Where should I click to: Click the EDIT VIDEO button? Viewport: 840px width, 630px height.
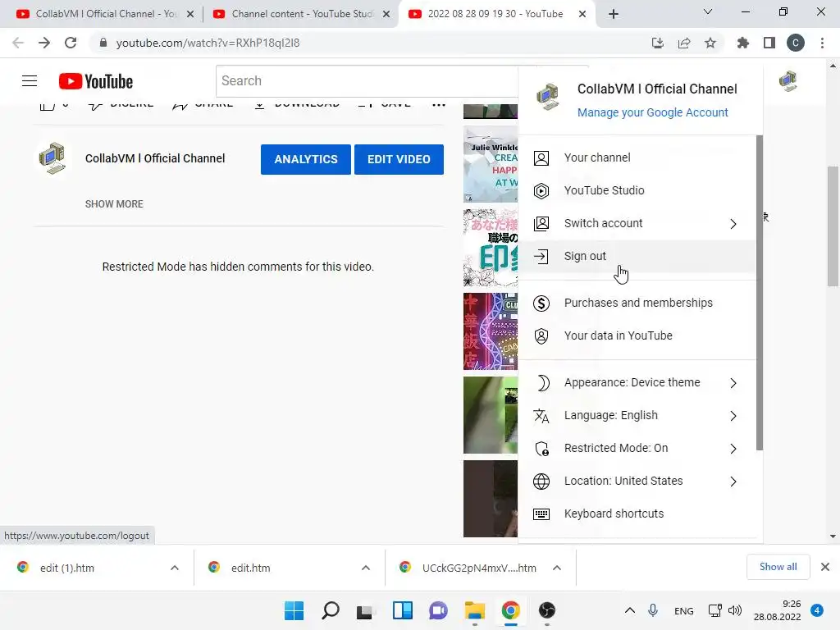pos(399,159)
